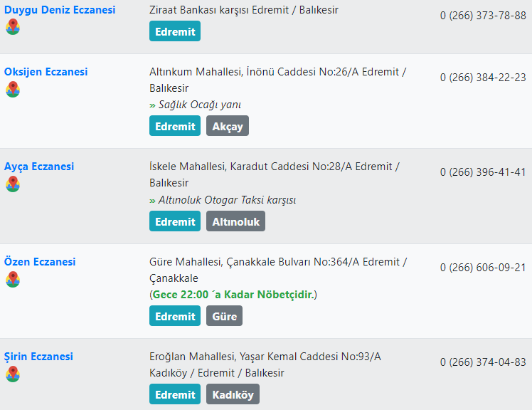Click Edremit tag under Duygu Deniz Eczanesi
Image resolution: width=532 pixels, height=410 pixels.
pyautogui.click(x=175, y=31)
